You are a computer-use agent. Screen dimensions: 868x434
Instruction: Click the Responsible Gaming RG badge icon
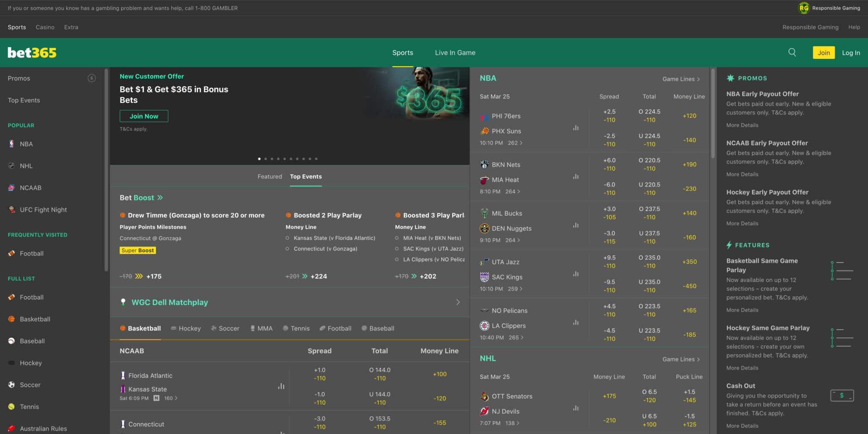click(804, 8)
